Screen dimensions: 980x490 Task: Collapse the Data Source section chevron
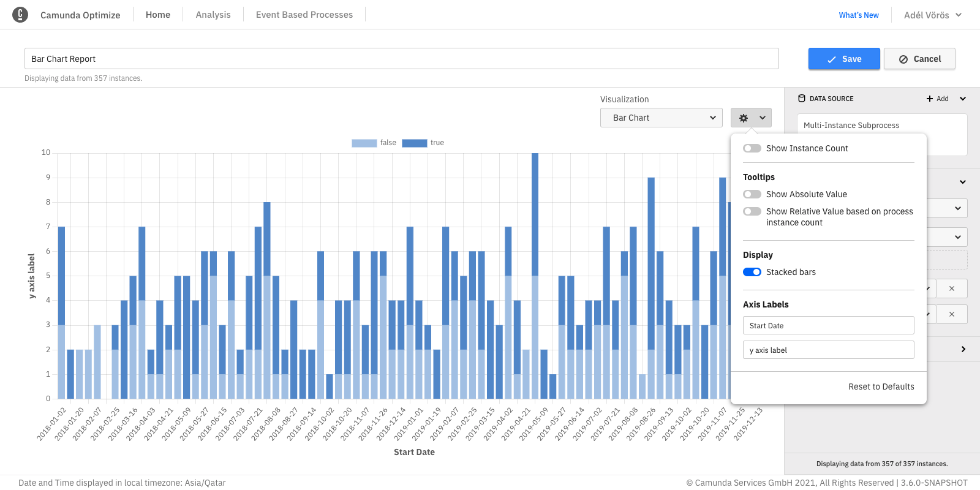962,99
